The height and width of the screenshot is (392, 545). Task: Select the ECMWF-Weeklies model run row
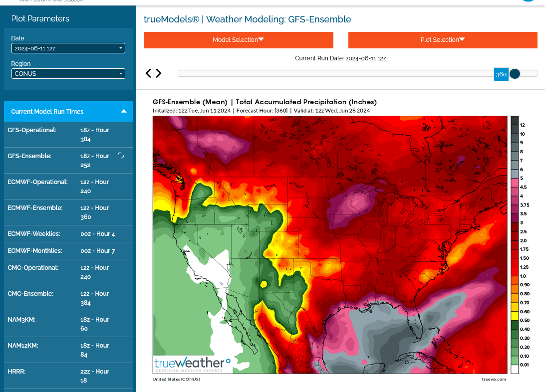point(68,234)
